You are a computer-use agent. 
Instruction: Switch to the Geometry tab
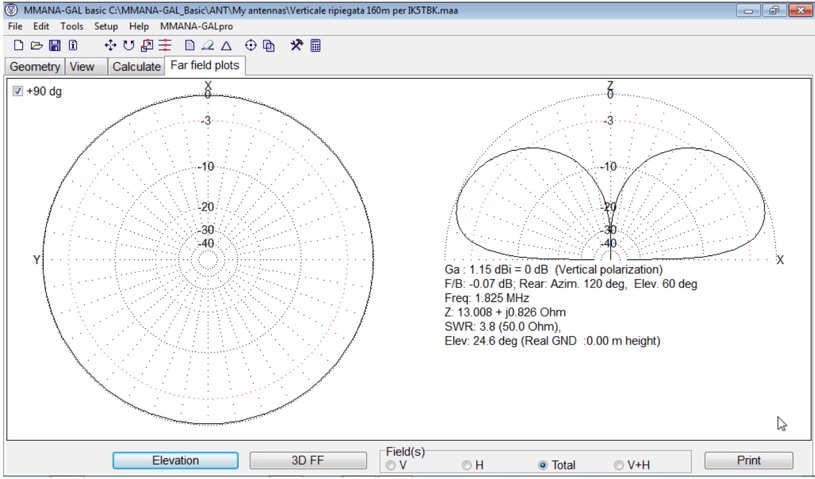(35, 67)
